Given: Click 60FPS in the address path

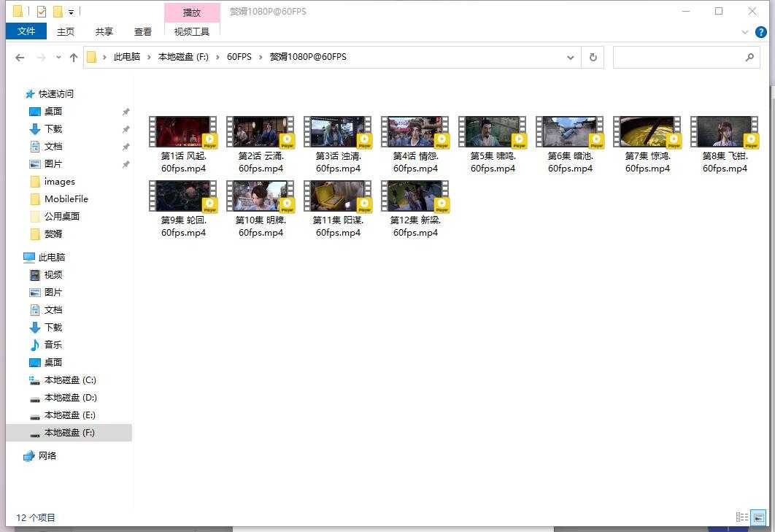Looking at the screenshot, I should coord(239,57).
